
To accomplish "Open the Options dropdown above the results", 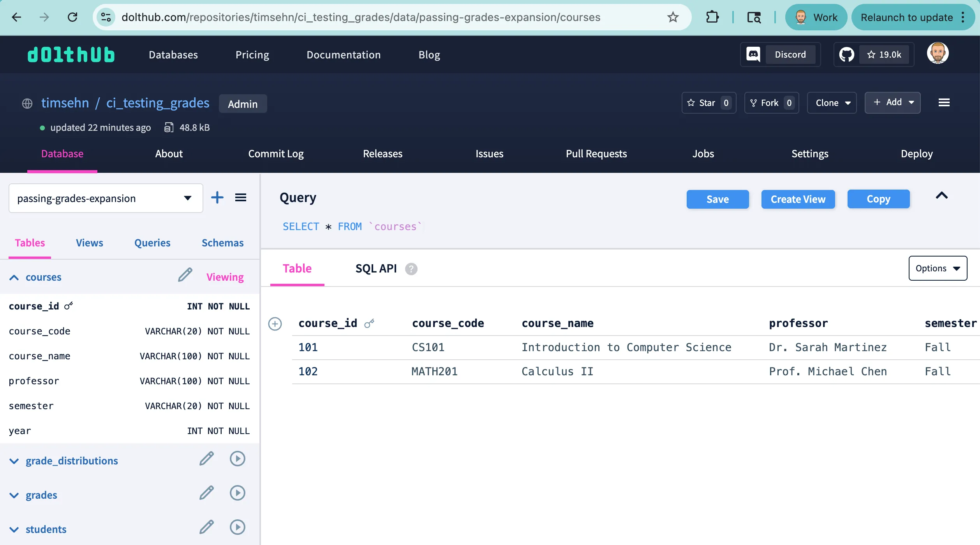I will click(x=938, y=268).
